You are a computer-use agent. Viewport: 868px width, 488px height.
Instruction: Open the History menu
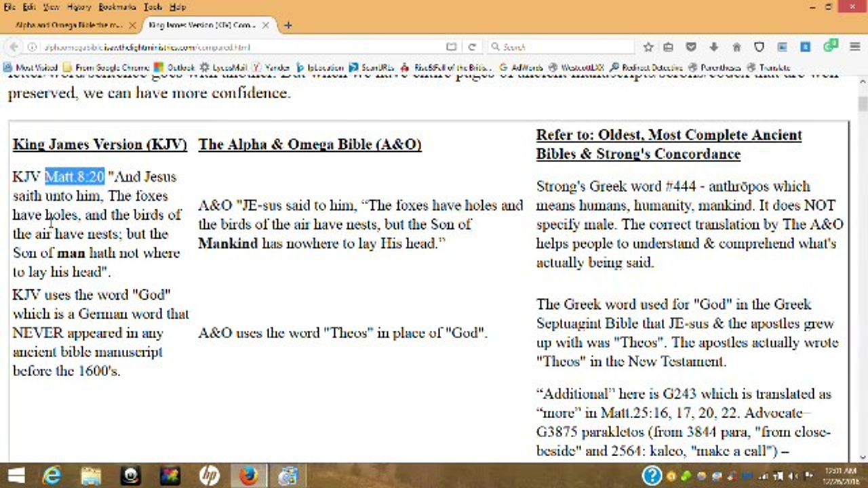click(x=79, y=7)
